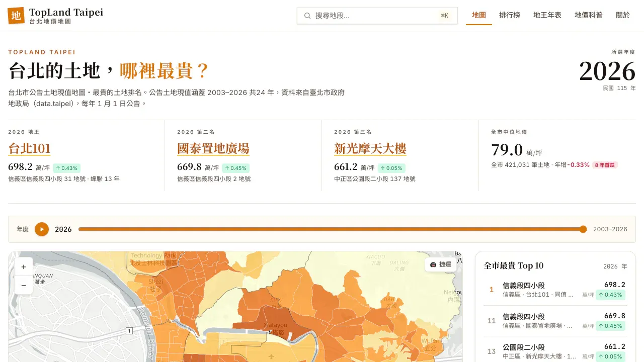
Task: Toggle the 捷運 metro layer
Action: [441, 264]
